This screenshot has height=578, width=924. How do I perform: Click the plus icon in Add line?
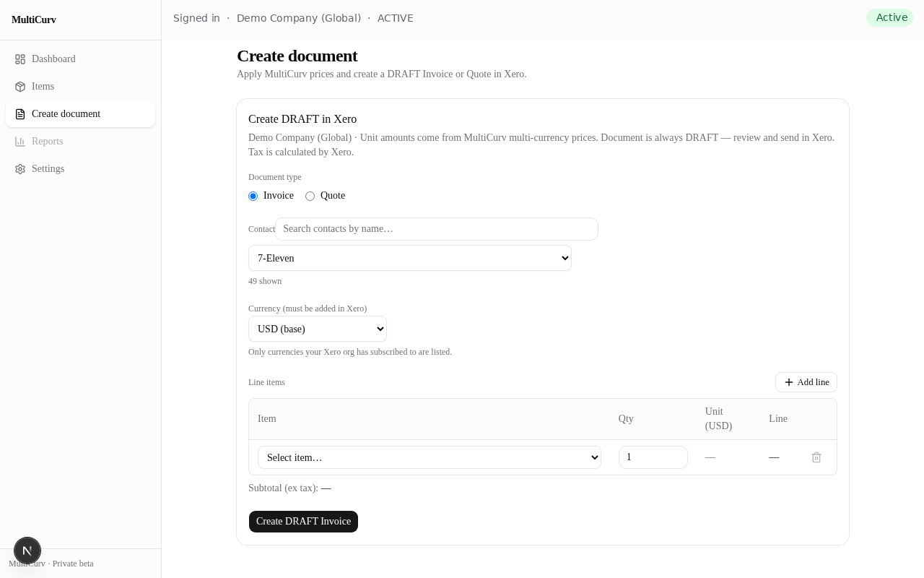(789, 382)
